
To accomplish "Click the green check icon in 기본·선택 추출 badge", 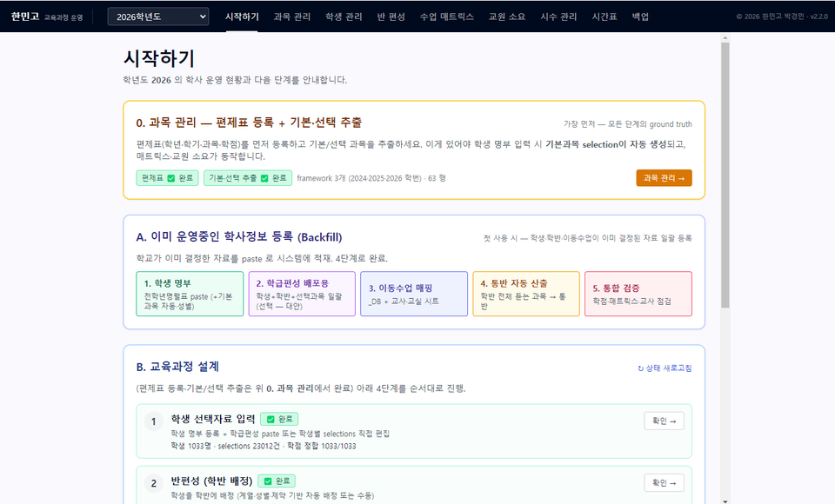I will [264, 178].
